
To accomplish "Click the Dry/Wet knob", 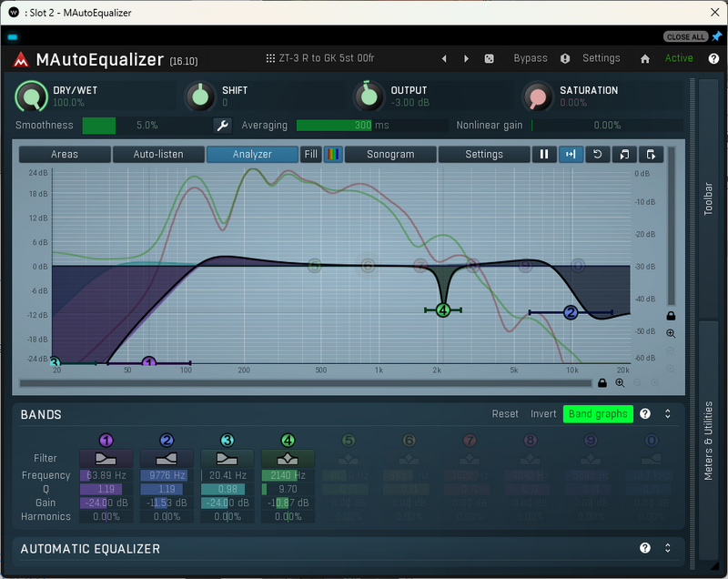I will [x=31, y=96].
